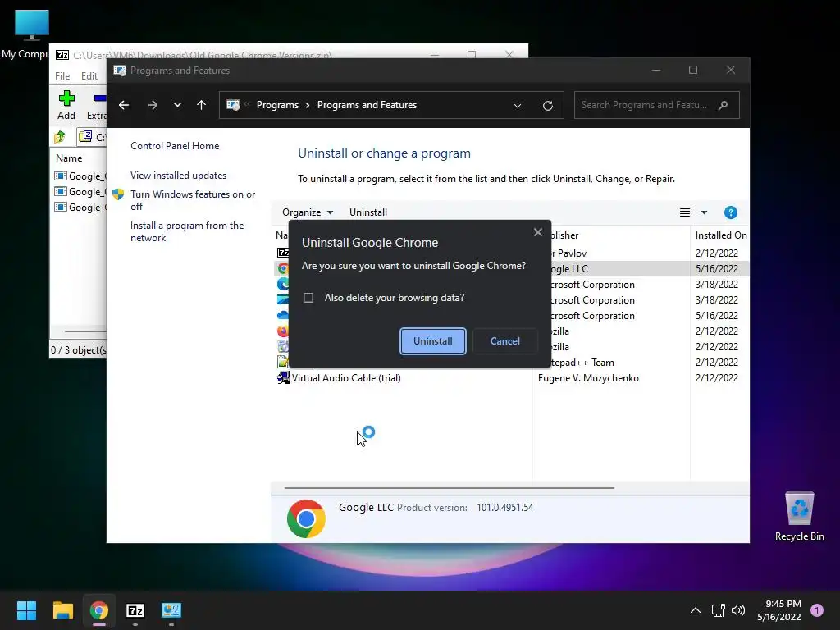This screenshot has width=840, height=630.
Task: Open the notification badge in taskbar
Action: tap(817, 610)
